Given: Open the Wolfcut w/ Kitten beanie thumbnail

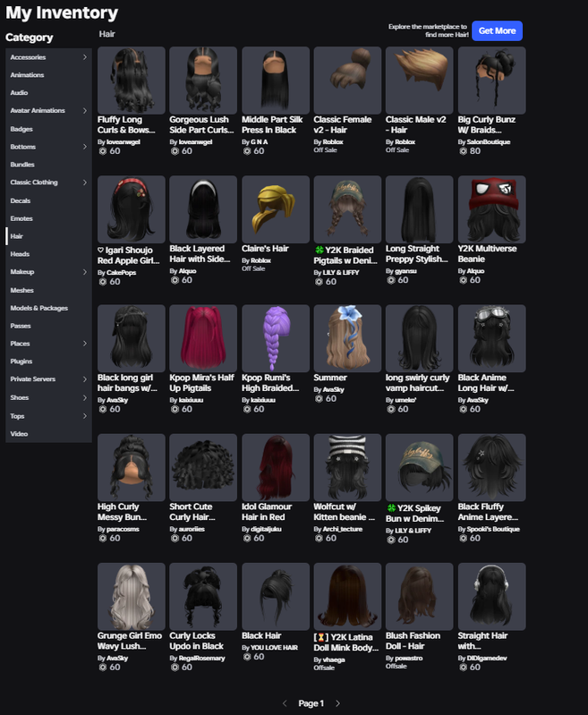Looking at the screenshot, I should coord(347,467).
